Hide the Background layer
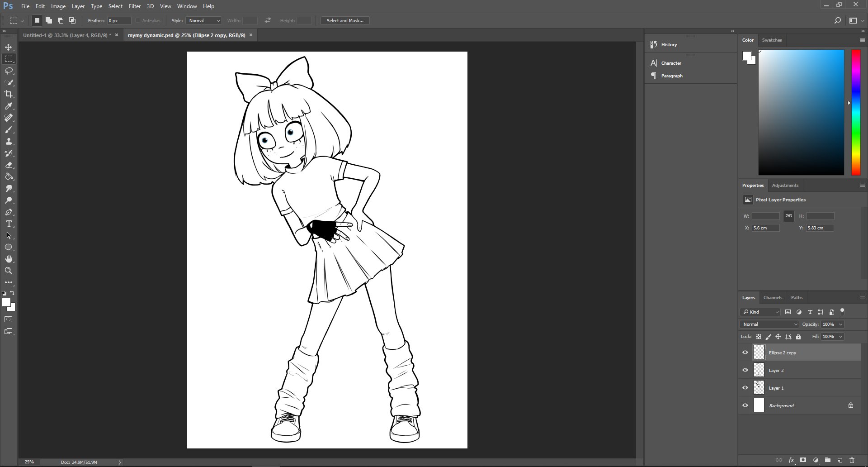Screen dimensions: 868x467 click(745, 405)
